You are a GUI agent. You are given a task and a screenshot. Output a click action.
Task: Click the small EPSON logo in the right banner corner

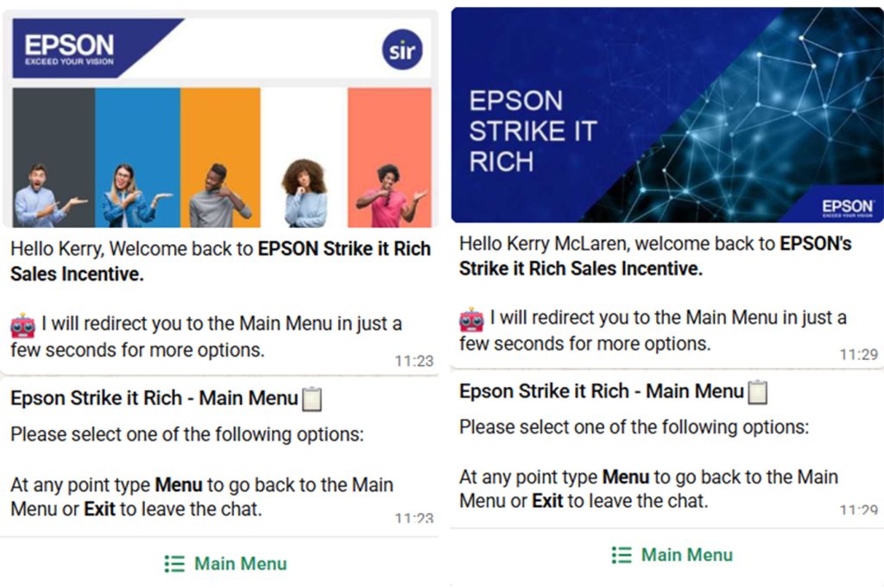847,208
